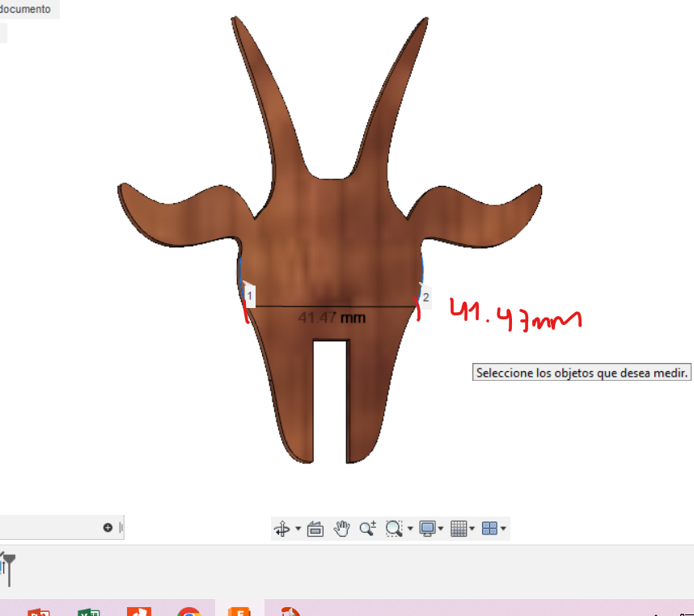
Task: Open the Viewports layout icon
Action: coord(489,529)
